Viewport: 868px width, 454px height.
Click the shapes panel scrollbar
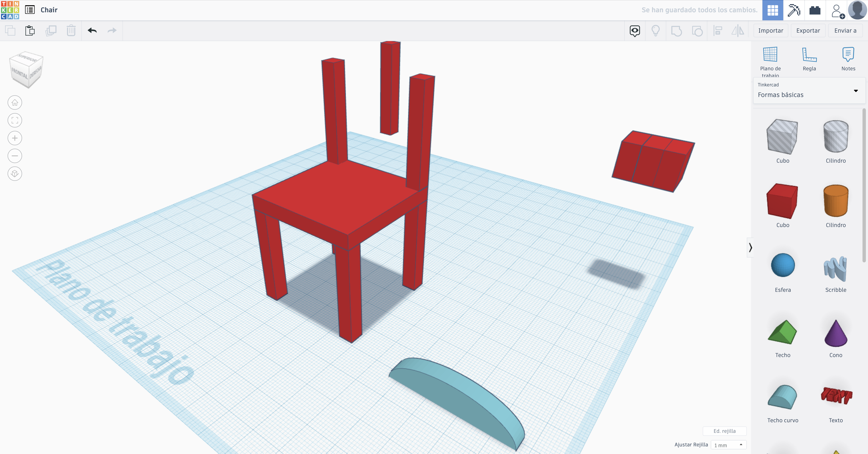pos(864,185)
